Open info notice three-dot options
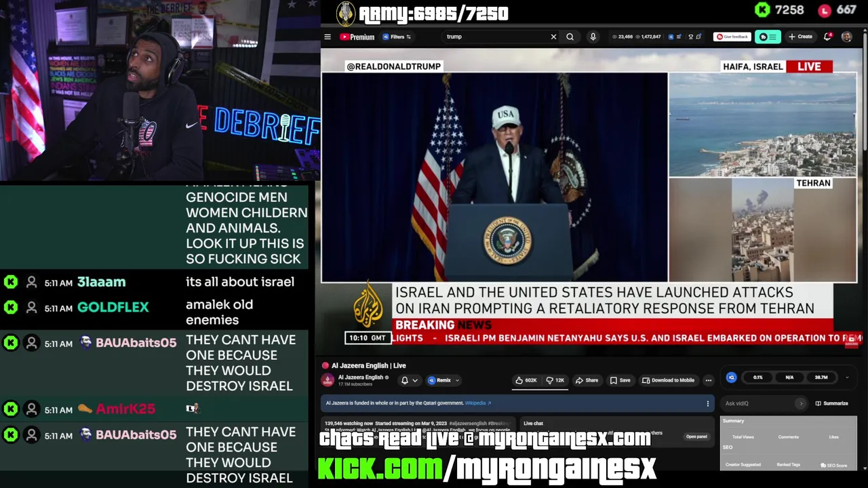 [707, 403]
